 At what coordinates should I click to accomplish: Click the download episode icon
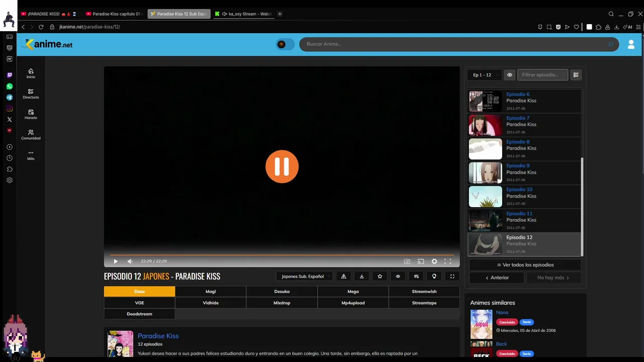click(362, 276)
